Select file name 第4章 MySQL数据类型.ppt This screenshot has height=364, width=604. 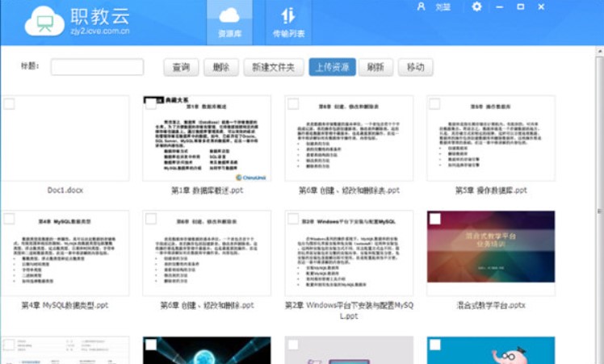pos(65,305)
